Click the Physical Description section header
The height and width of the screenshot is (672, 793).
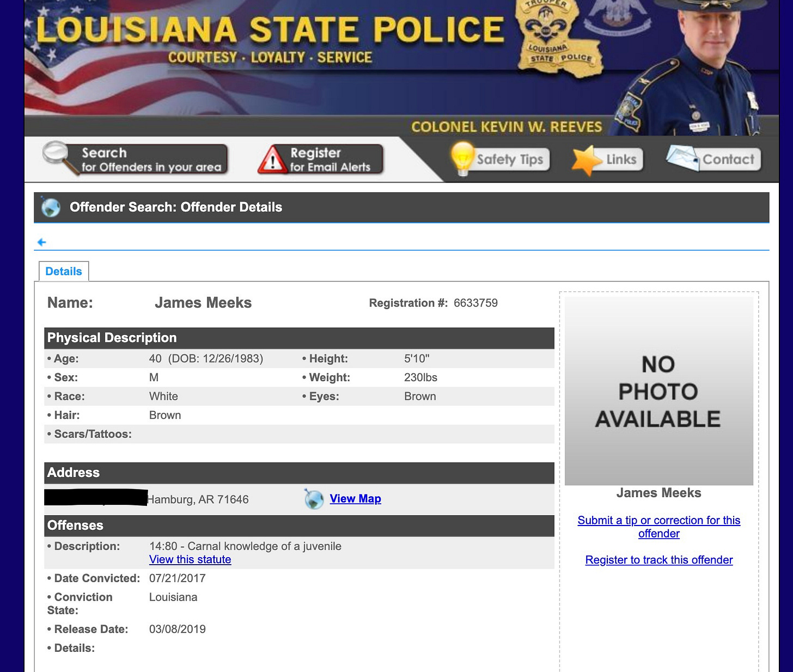pos(299,338)
